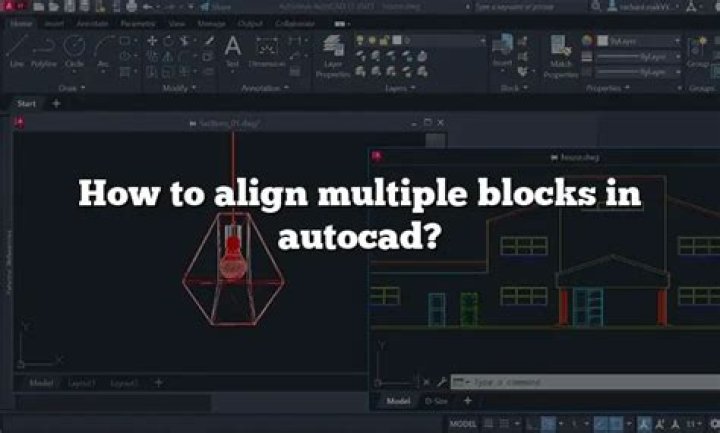The height and width of the screenshot is (433, 720).
Task: Click the Table icon in Annotation panel
Action: [295, 72]
